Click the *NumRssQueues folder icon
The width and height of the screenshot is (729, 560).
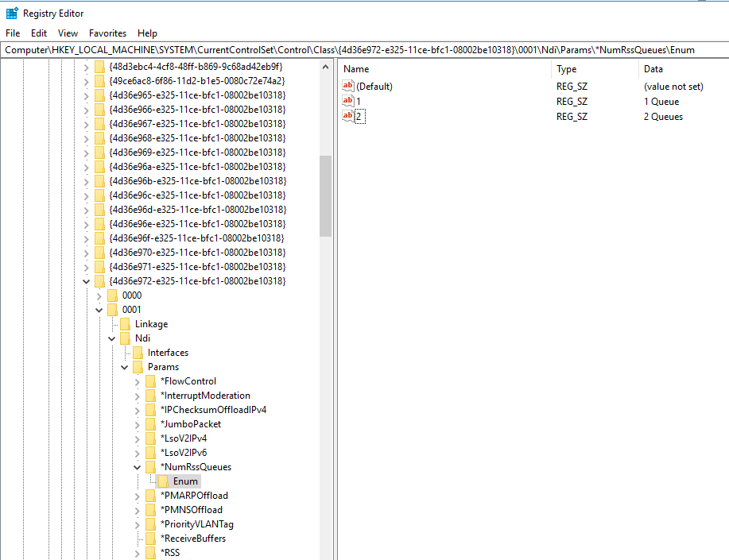pos(150,467)
